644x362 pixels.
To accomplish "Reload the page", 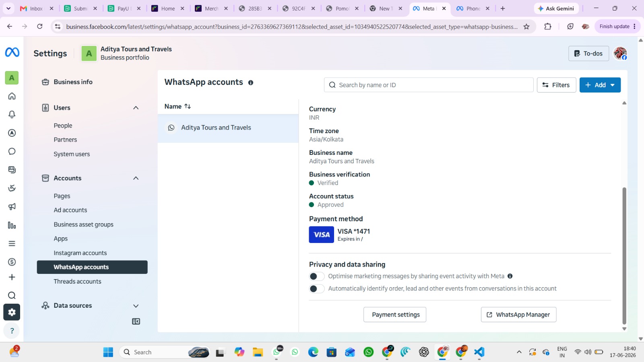I will (x=40, y=27).
